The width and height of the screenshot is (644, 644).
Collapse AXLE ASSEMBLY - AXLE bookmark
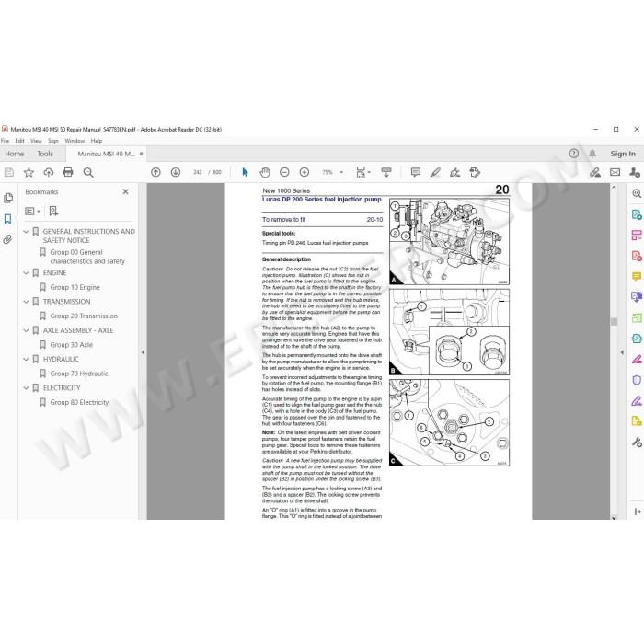click(x=27, y=330)
